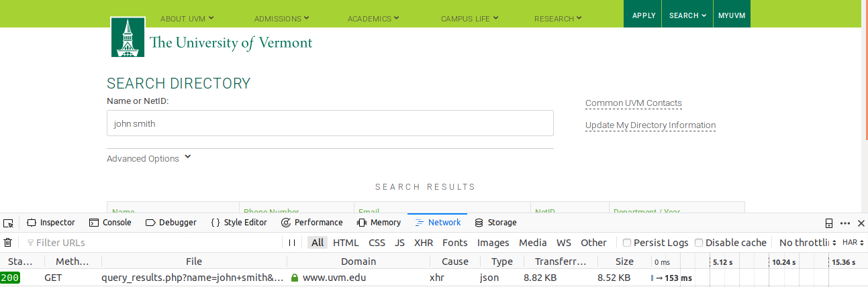Switch to the Memory tab
This screenshot has width=868, height=287.
pos(379,223)
